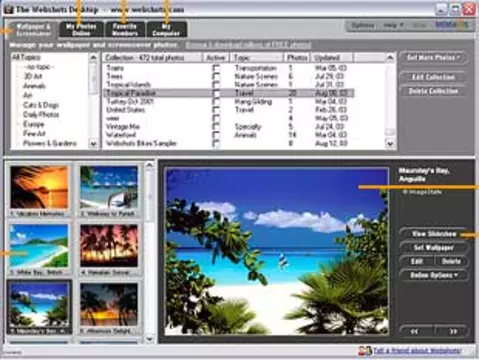This screenshot has width=479, height=360.
Task: Click the next photo arrow button
Action: 453,331
